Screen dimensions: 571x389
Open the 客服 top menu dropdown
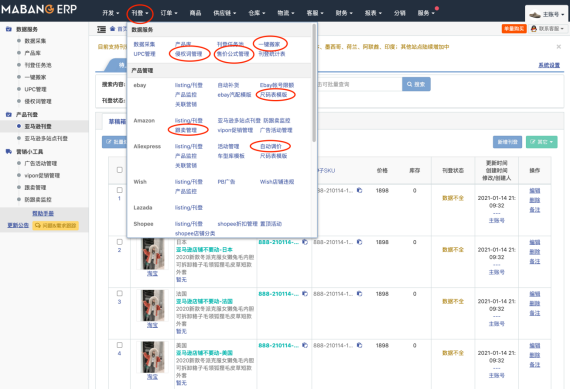(315, 13)
